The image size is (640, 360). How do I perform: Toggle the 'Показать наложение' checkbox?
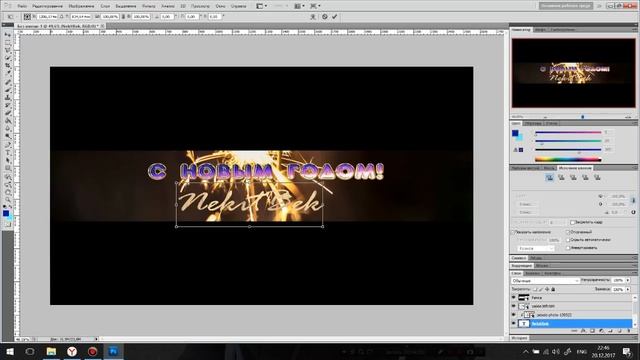tap(513, 232)
